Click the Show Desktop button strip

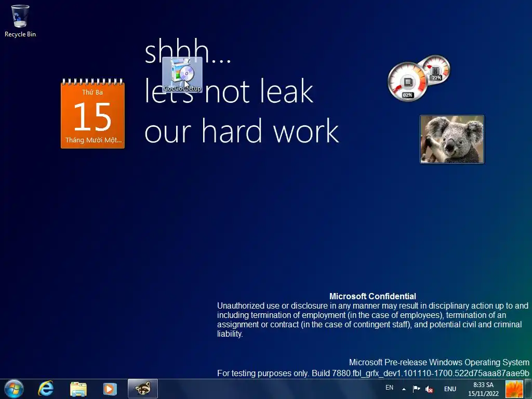pyautogui.click(x=528, y=389)
